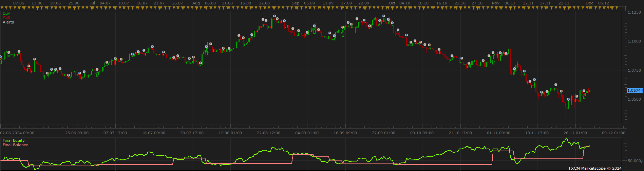Click the 12.08 01:00 bottom axis label
Viewport: 644px width, 171px height.
point(230,133)
